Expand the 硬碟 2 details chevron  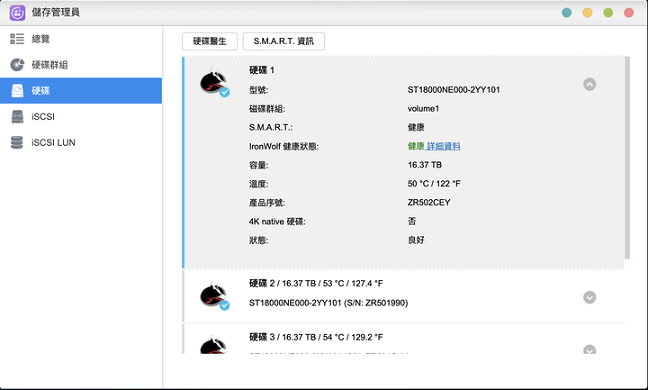tap(589, 297)
